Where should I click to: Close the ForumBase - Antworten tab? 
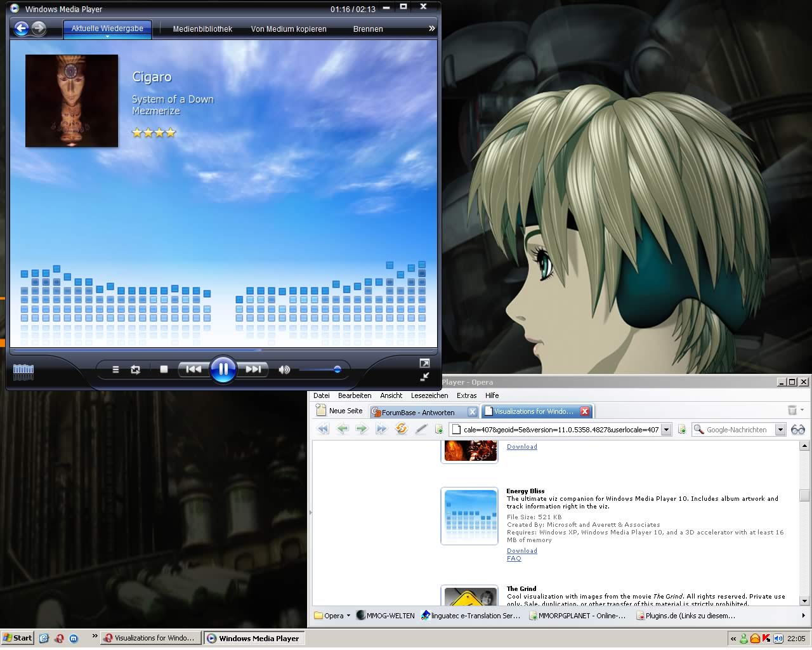[472, 412]
